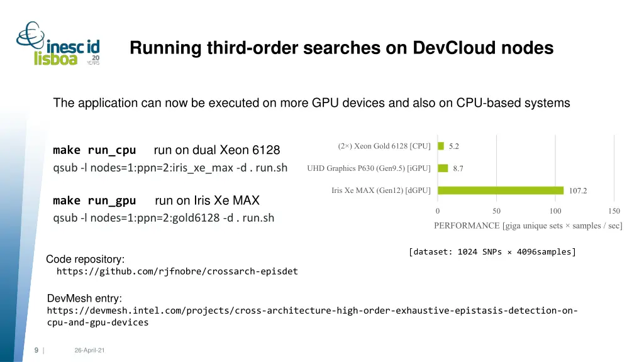
Task: Click the 8.7 value label
Action: [x=458, y=168]
